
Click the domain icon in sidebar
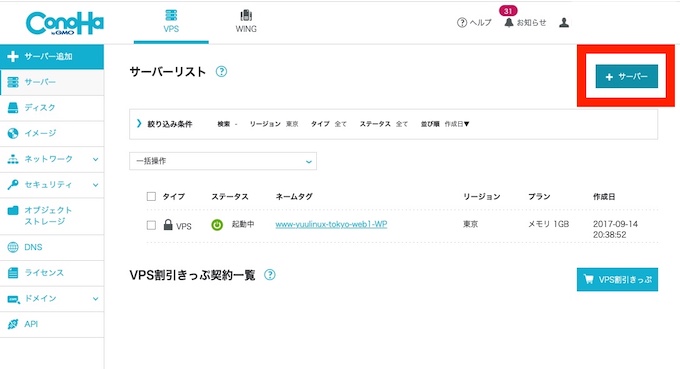13,299
